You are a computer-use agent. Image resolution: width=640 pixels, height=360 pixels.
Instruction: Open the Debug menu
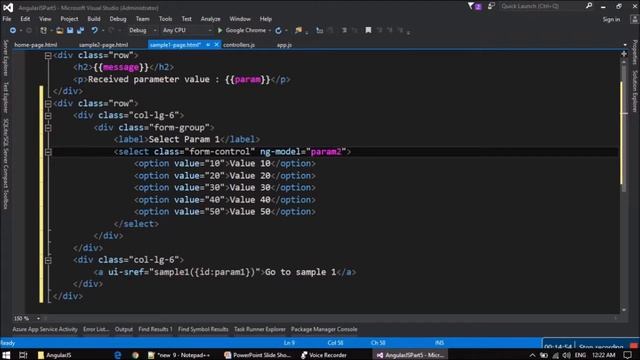coord(118,19)
